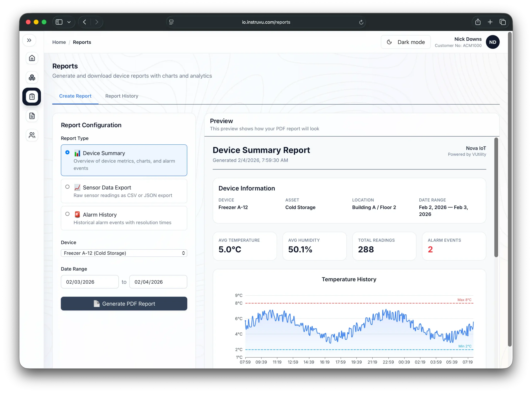Expand the sidebar with double-chevron icon
Viewport: 532px width, 394px height.
[29, 40]
